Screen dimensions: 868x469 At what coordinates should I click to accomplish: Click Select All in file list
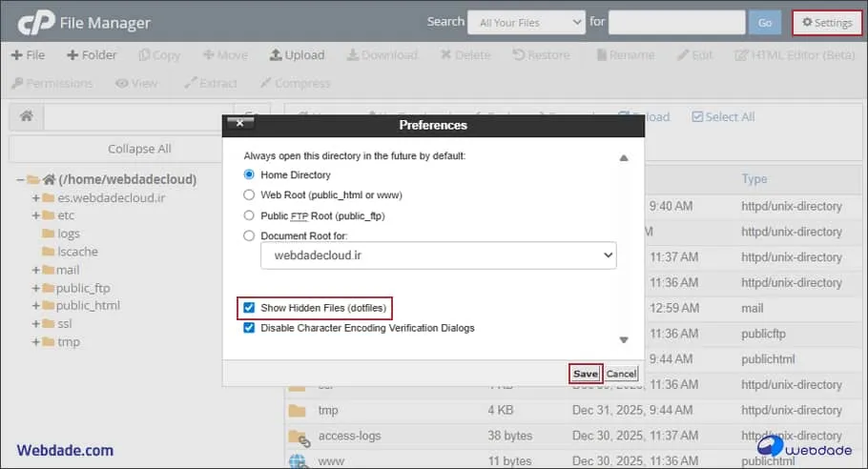(723, 117)
